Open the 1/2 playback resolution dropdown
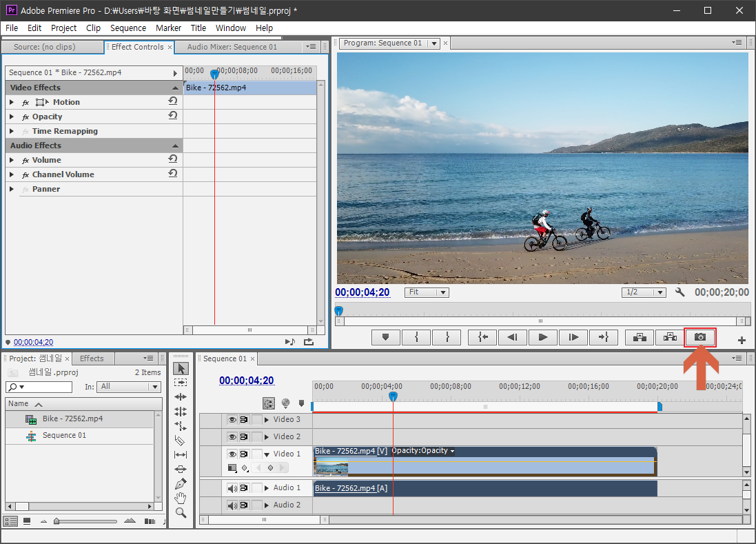Image resolution: width=756 pixels, height=544 pixels. (x=644, y=292)
